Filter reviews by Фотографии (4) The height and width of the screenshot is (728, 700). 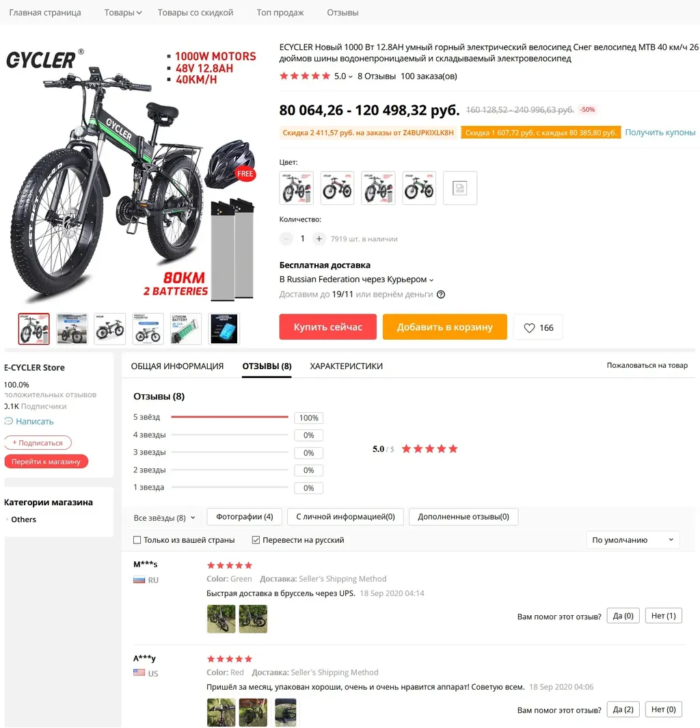tap(245, 517)
